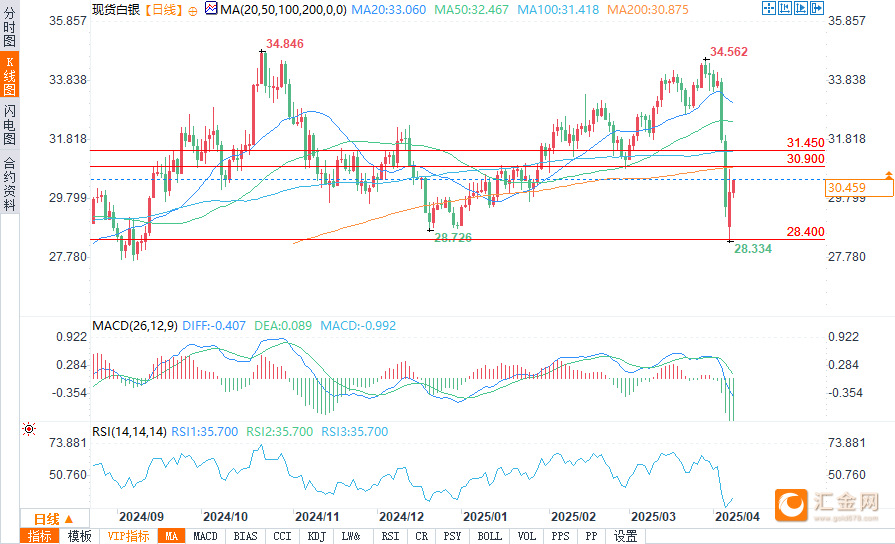Screen dimensions: 895x544
Task: Click the 28.726 low price label
Action: (453, 237)
